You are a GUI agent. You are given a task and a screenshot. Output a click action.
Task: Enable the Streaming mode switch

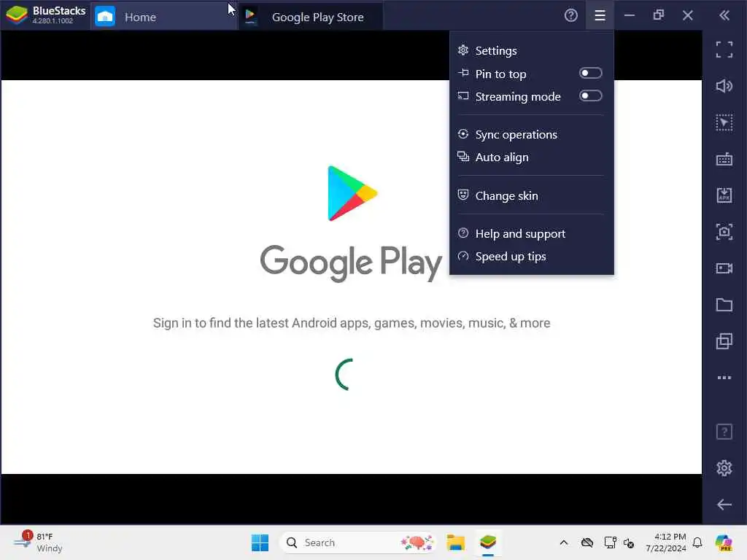pos(590,96)
